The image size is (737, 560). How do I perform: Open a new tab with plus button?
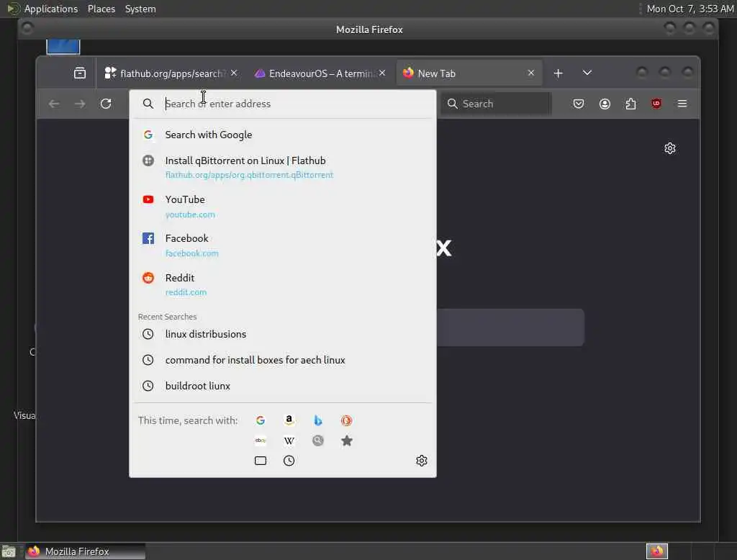(559, 73)
